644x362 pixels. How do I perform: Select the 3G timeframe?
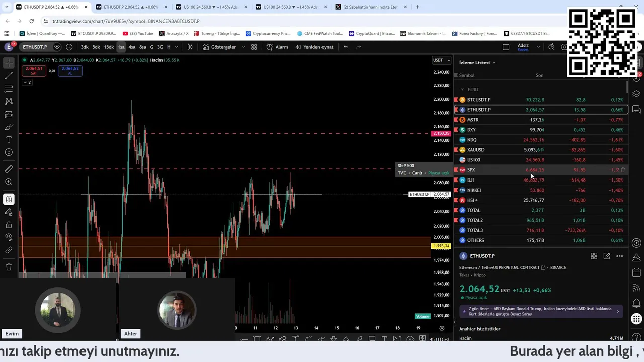click(160, 47)
